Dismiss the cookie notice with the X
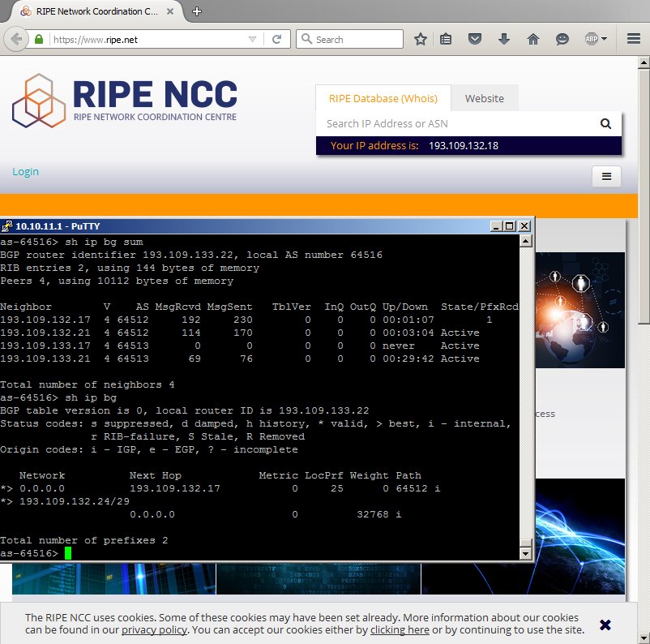The width and height of the screenshot is (650, 644). point(605,625)
